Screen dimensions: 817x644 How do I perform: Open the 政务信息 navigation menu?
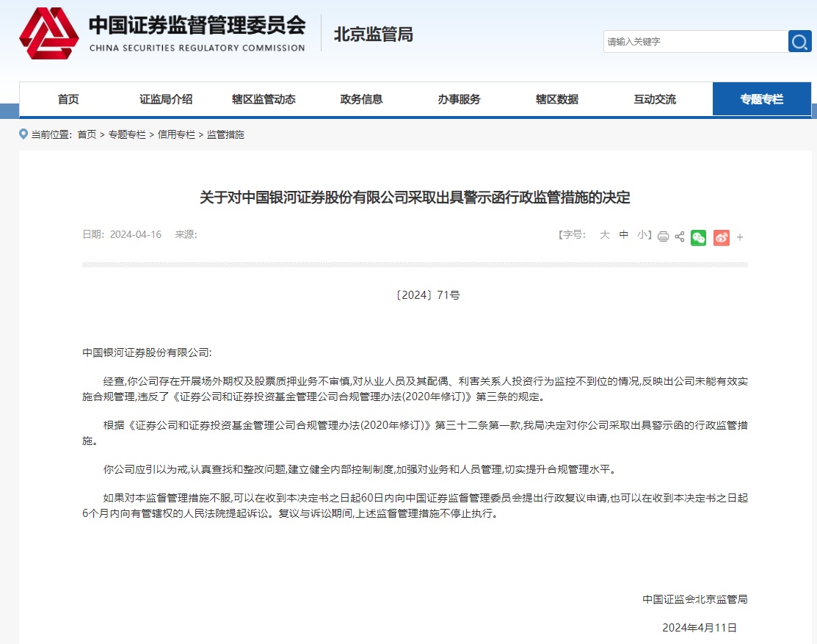tap(360, 98)
